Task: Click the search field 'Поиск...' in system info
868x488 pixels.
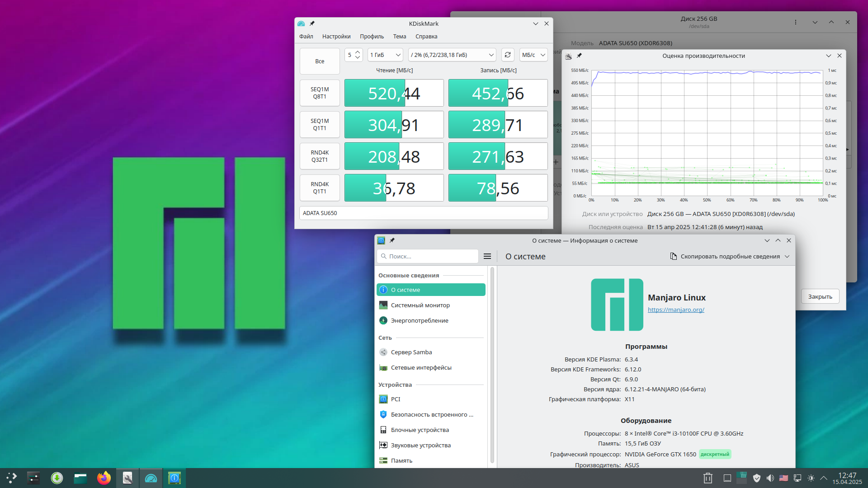Action: (427, 256)
